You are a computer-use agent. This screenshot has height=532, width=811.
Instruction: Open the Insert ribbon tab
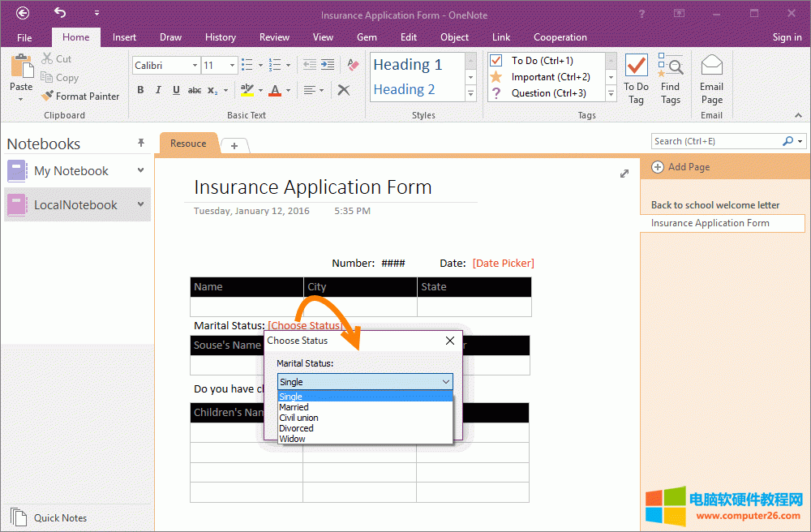click(124, 37)
